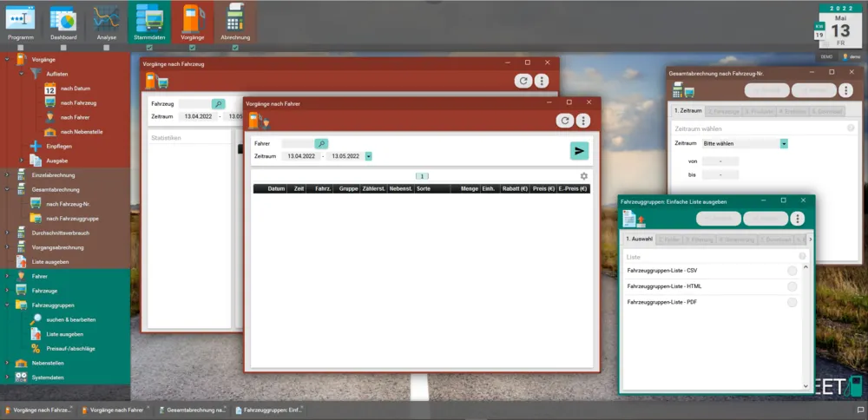Click the Fahrer input field
This screenshot has height=420, width=868.
point(297,143)
